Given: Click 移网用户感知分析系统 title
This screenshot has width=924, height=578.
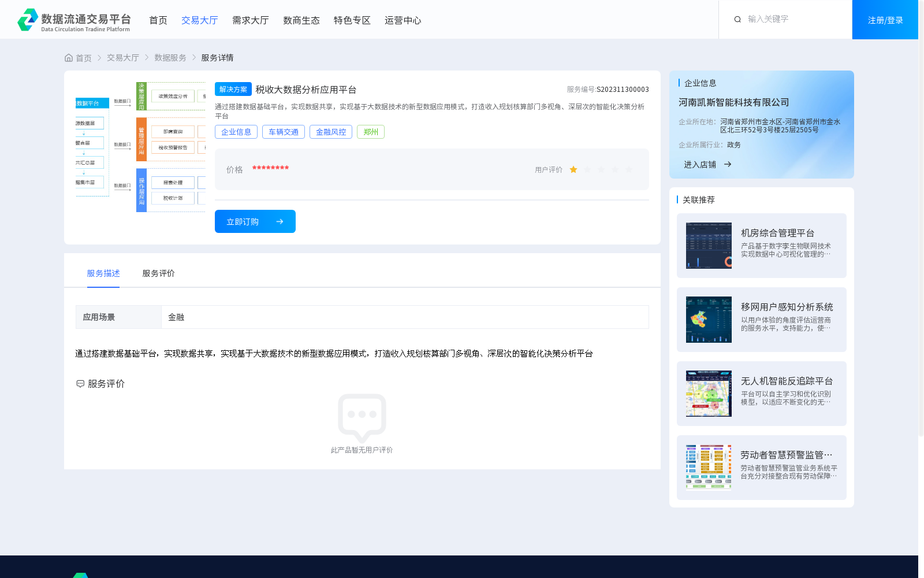Looking at the screenshot, I should click(787, 307).
